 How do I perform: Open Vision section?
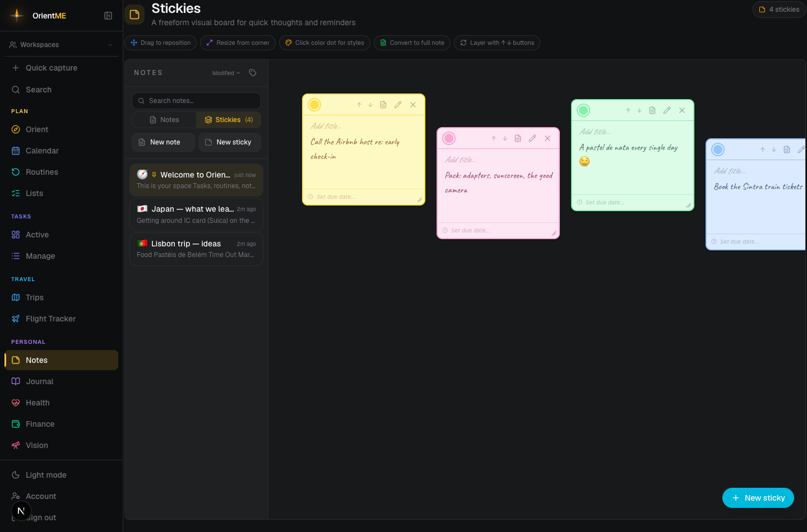[x=61, y=445]
